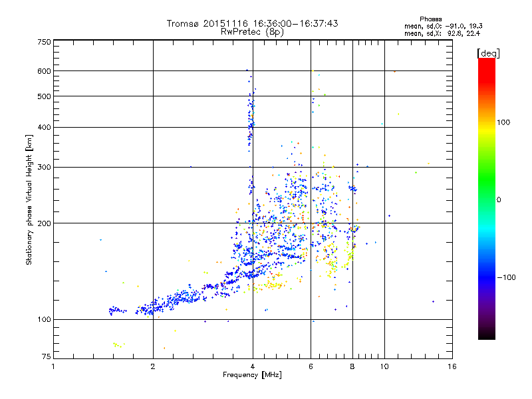Click the 'mean, sd,O: -91.0, 19.3' text
This screenshot has width=532, height=399.
tap(444, 26)
